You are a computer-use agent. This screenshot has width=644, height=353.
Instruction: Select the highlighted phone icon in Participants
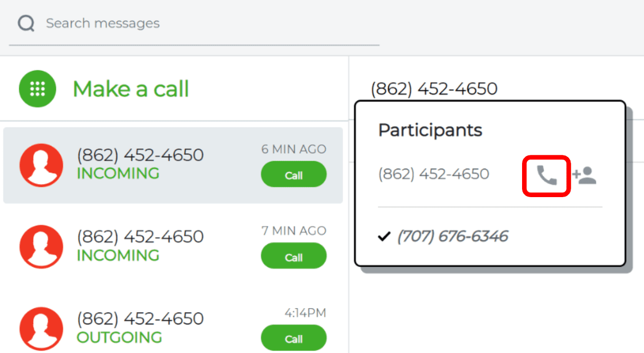pyautogui.click(x=546, y=175)
